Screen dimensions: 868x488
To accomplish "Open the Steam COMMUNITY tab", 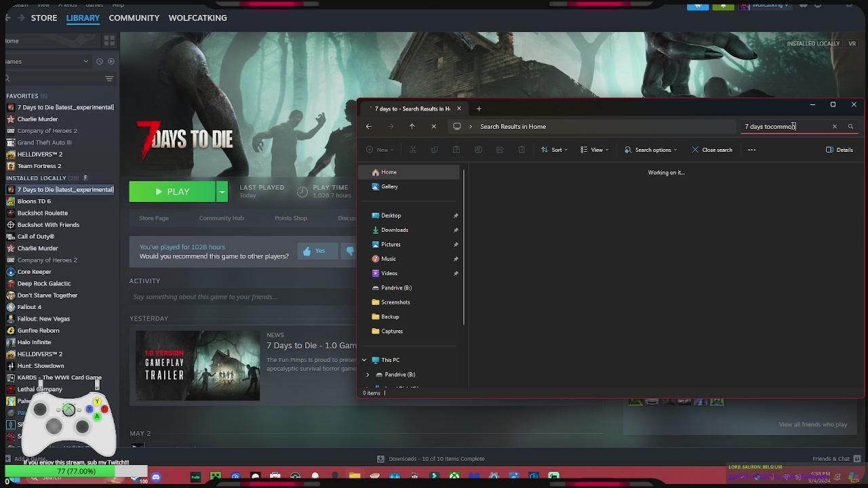I will 134,18.
